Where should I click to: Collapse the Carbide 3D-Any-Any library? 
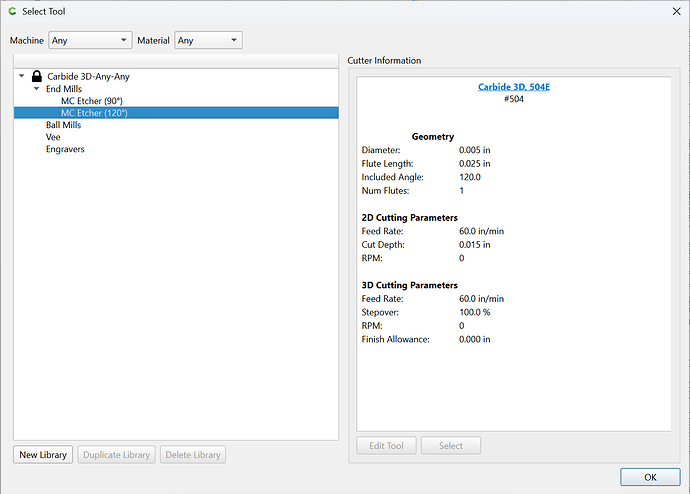pos(22,76)
